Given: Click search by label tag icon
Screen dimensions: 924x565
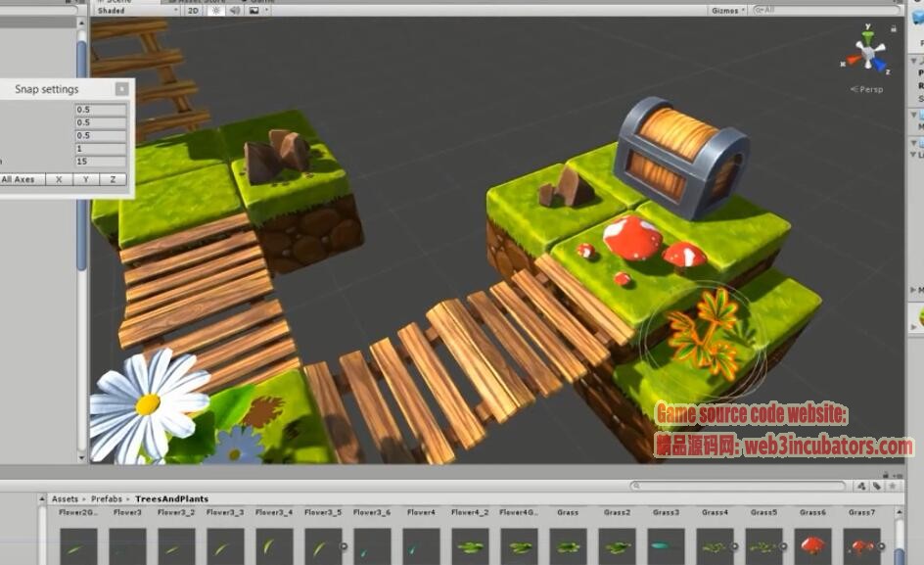Looking at the screenshot, I should tap(877, 486).
